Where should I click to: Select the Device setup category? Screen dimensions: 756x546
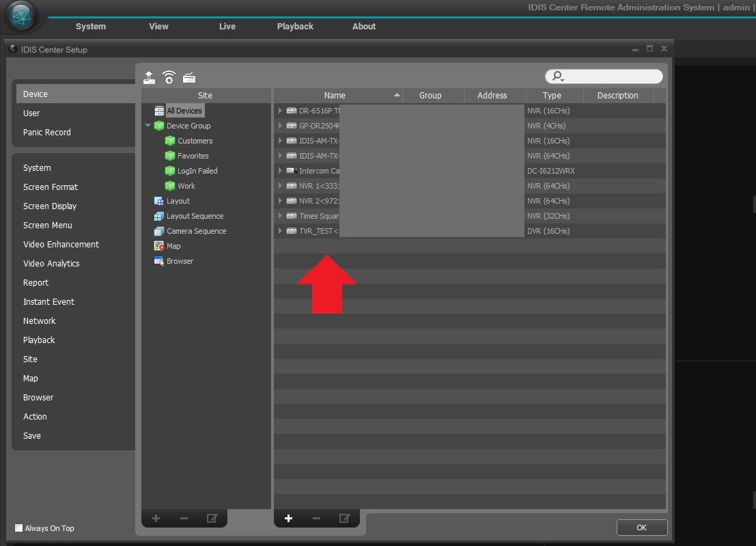pos(76,94)
